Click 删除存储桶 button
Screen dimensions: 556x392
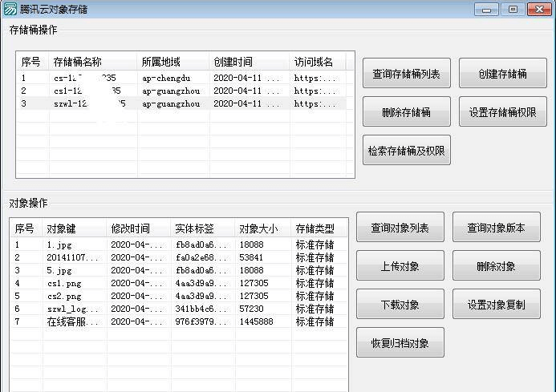pyautogui.click(x=406, y=111)
